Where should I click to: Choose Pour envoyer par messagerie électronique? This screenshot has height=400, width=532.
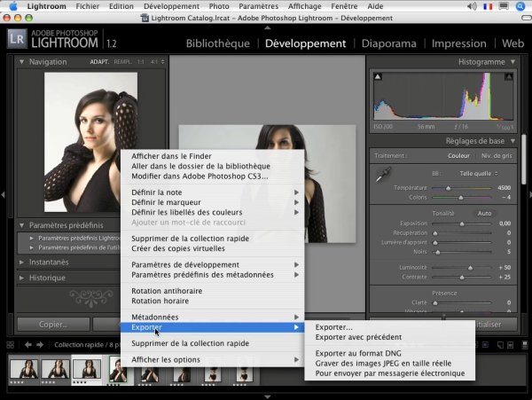390,373
